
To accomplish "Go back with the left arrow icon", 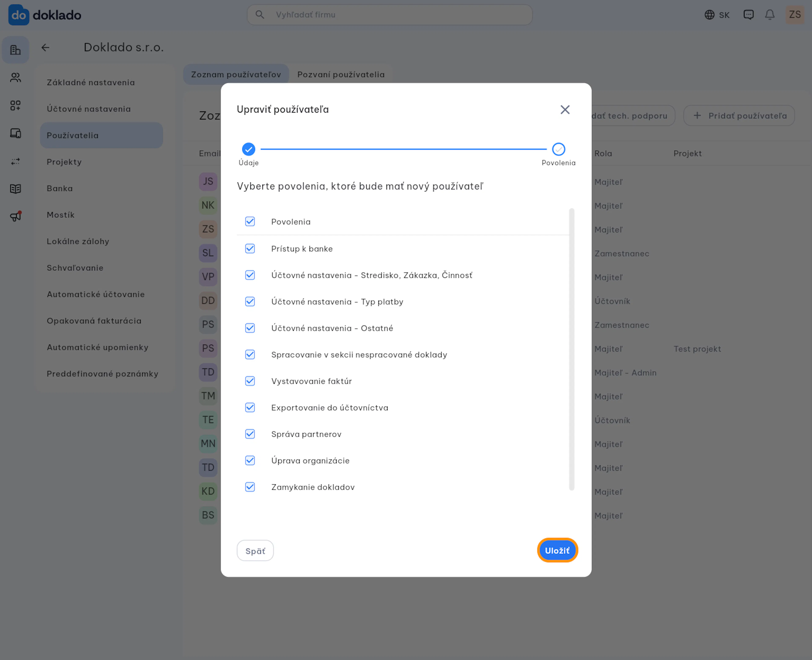I will click(x=45, y=48).
